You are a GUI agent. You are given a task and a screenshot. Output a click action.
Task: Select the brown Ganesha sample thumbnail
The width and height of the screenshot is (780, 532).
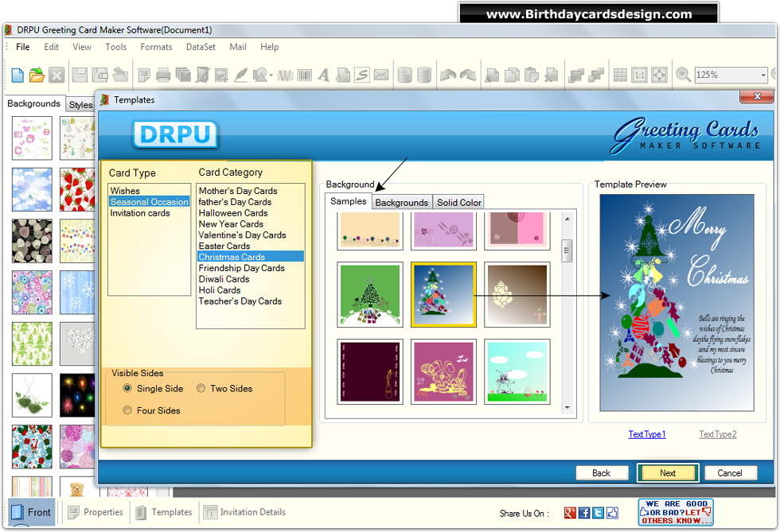517,294
